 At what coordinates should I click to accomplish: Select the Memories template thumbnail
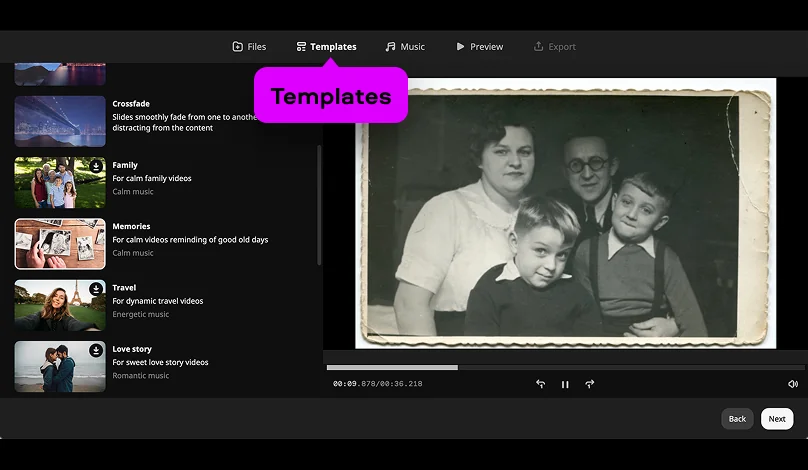60,244
